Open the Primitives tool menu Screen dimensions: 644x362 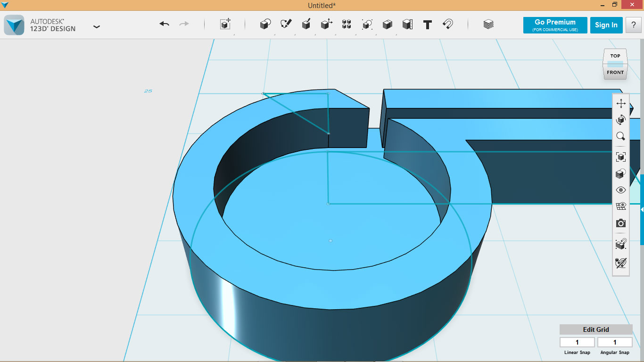pos(265,25)
